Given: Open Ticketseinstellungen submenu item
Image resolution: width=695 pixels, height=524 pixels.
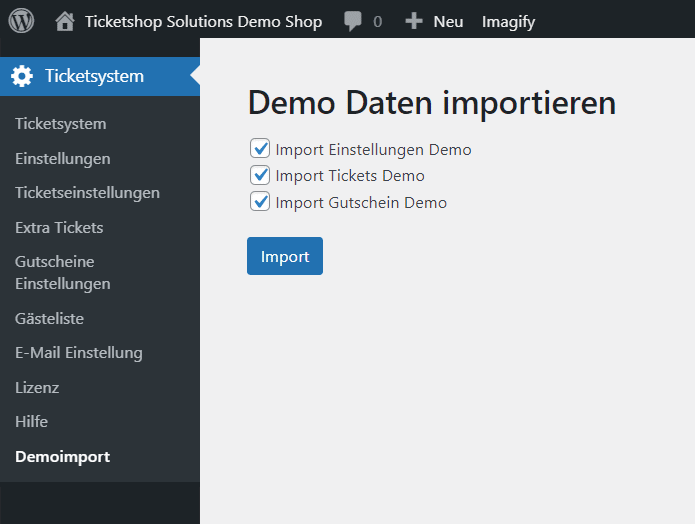Looking at the screenshot, I should pyautogui.click(x=87, y=193).
